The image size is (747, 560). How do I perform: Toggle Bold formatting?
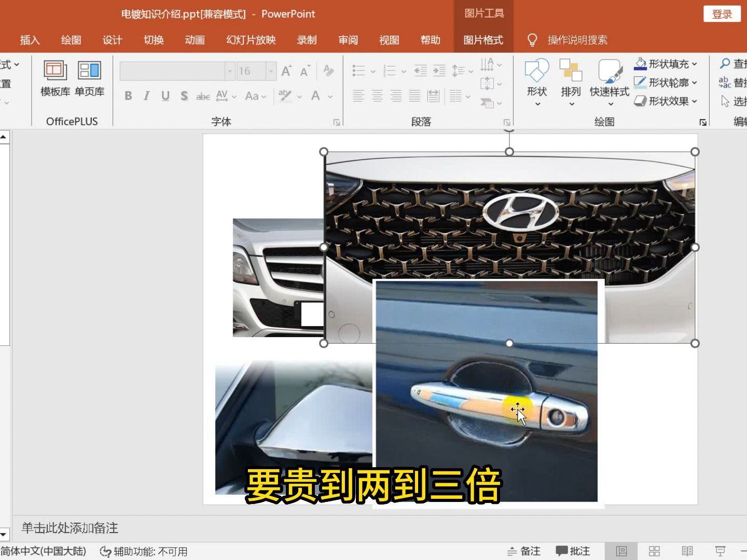point(128,96)
